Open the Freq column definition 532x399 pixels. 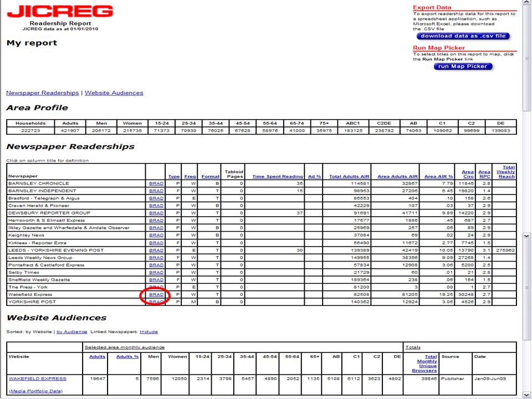(190, 176)
